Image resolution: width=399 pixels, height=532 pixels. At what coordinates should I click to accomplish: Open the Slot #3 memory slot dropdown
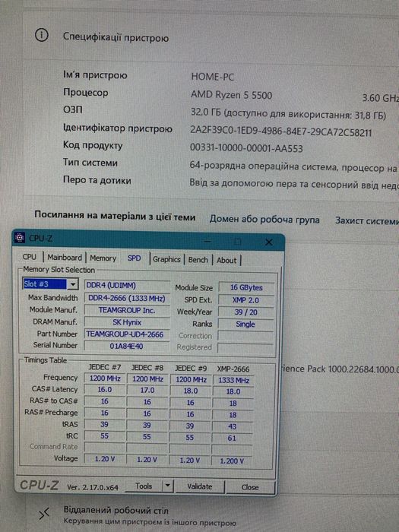(51, 284)
